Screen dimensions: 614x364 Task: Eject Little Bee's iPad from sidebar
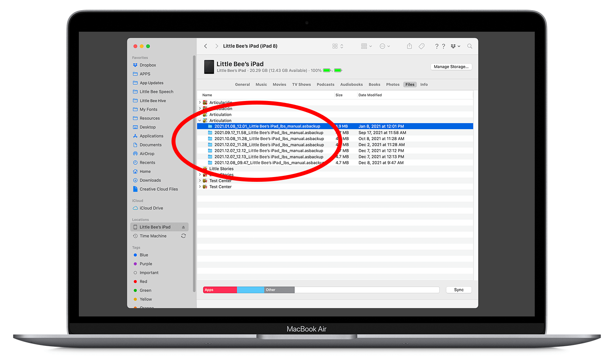click(183, 227)
